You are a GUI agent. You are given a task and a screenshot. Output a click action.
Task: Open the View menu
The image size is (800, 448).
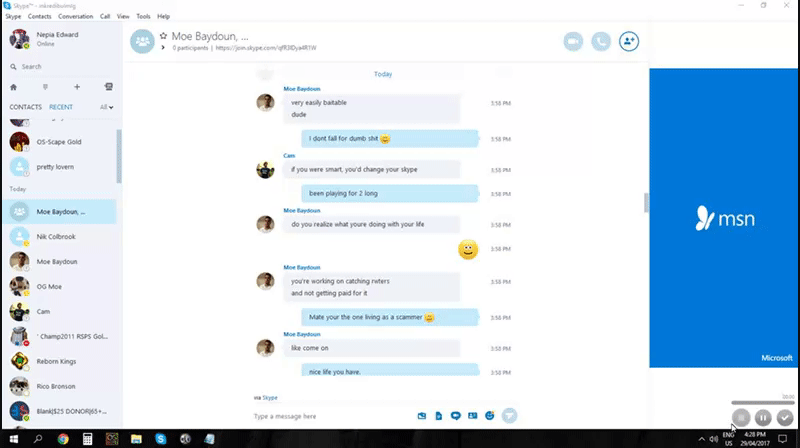click(123, 16)
